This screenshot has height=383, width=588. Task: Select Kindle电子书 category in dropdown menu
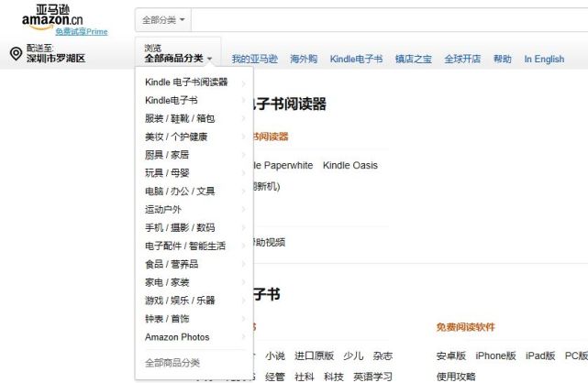171,100
